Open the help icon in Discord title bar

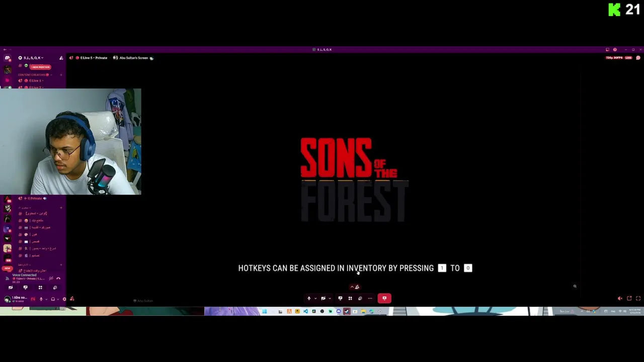(x=615, y=49)
